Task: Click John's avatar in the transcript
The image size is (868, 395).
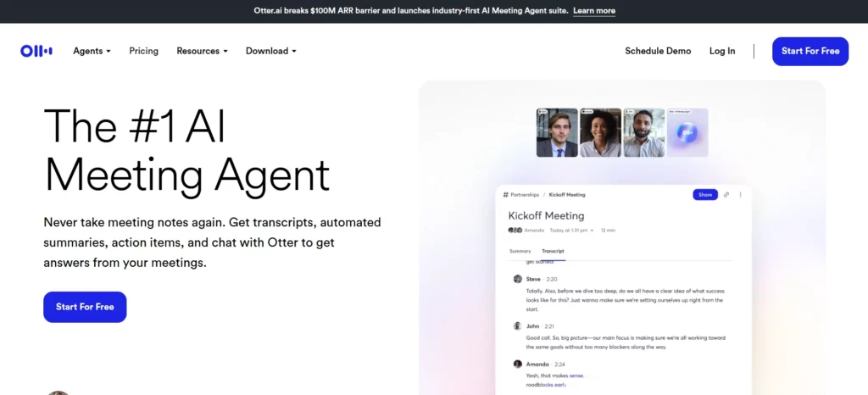Action: point(517,325)
